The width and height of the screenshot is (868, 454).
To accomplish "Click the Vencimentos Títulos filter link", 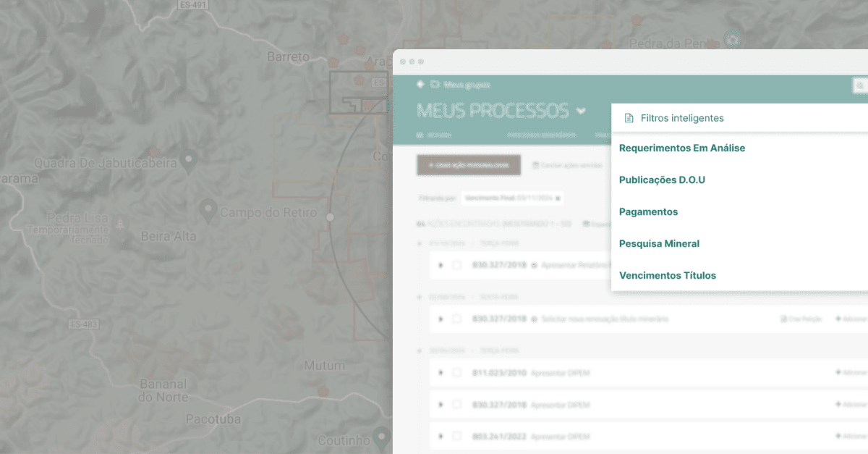I will [668, 275].
